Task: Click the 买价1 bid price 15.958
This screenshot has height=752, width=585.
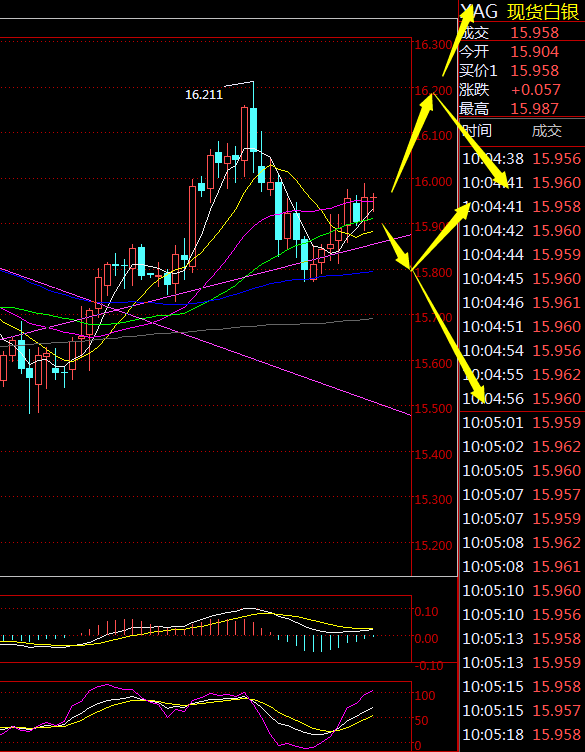Action: click(x=535, y=71)
